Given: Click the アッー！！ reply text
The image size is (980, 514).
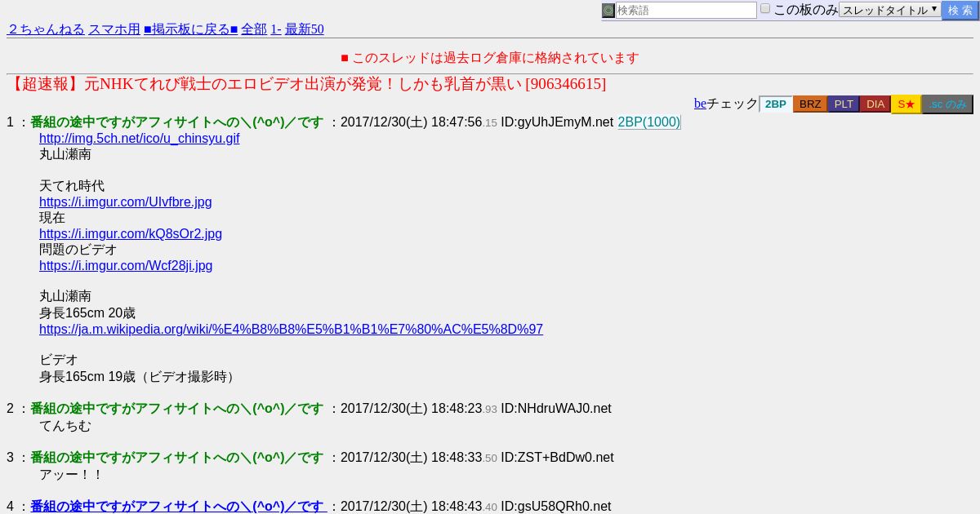Looking at the screenshot, I should pyautogui.click(x=72, y=475).
